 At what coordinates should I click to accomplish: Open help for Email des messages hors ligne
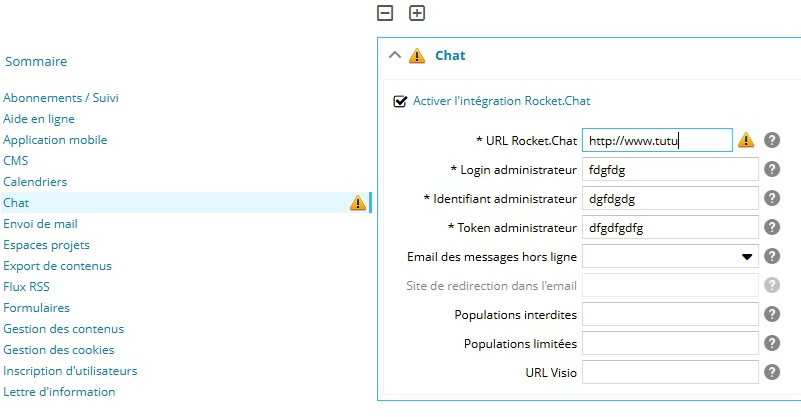(x=772, y=256)
